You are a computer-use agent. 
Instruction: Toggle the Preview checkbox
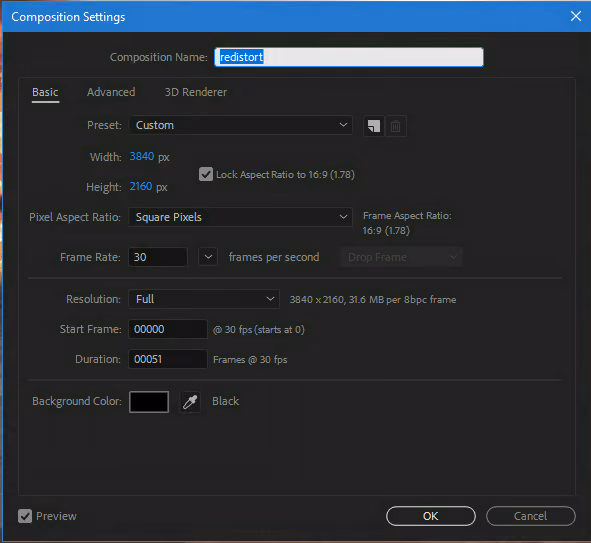pyautogui.click(x=25, y=516)
